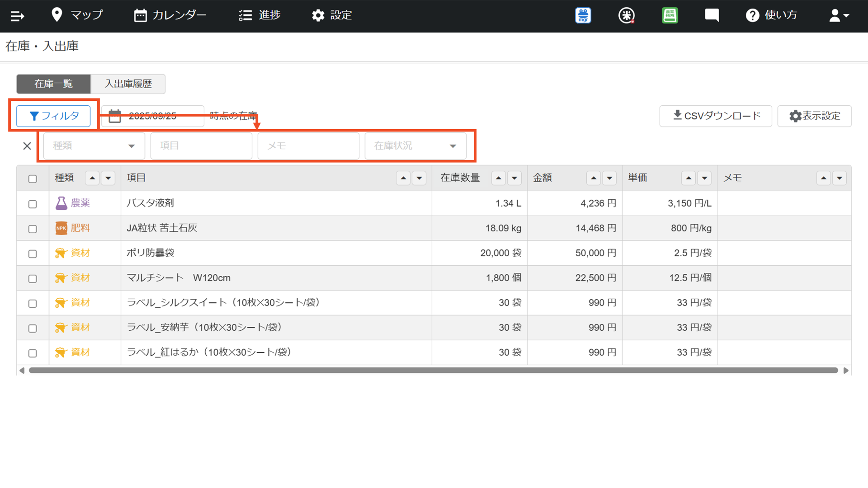This screenshot has width=868, height=488.
Task: Expand the 種類 filter dropdown
Action: (94, 146)
